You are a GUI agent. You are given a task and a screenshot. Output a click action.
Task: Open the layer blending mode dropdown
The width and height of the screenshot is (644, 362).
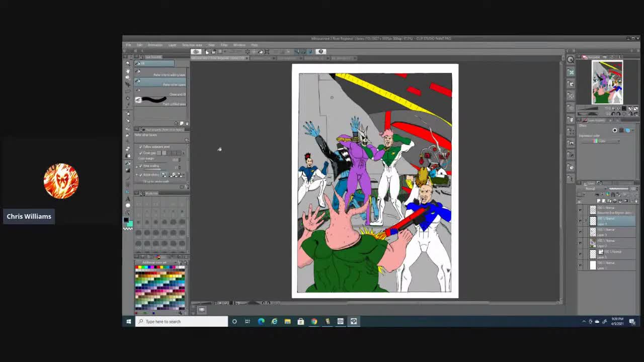coord(594,189)
